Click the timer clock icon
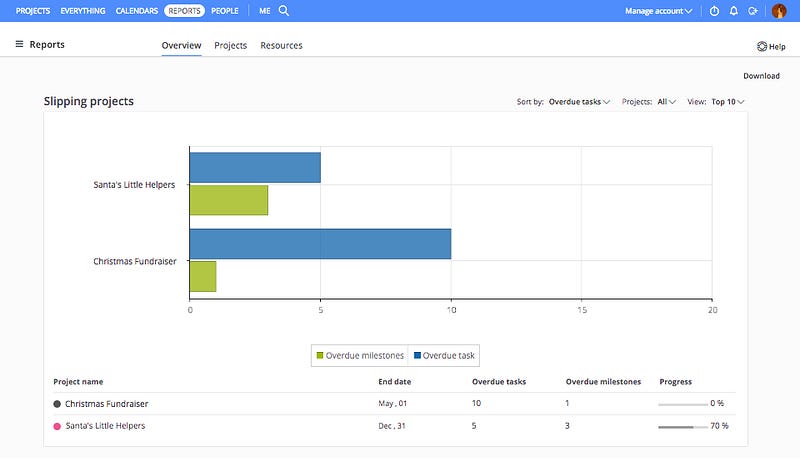The image size is (800, 458). (x=714, y=11)
